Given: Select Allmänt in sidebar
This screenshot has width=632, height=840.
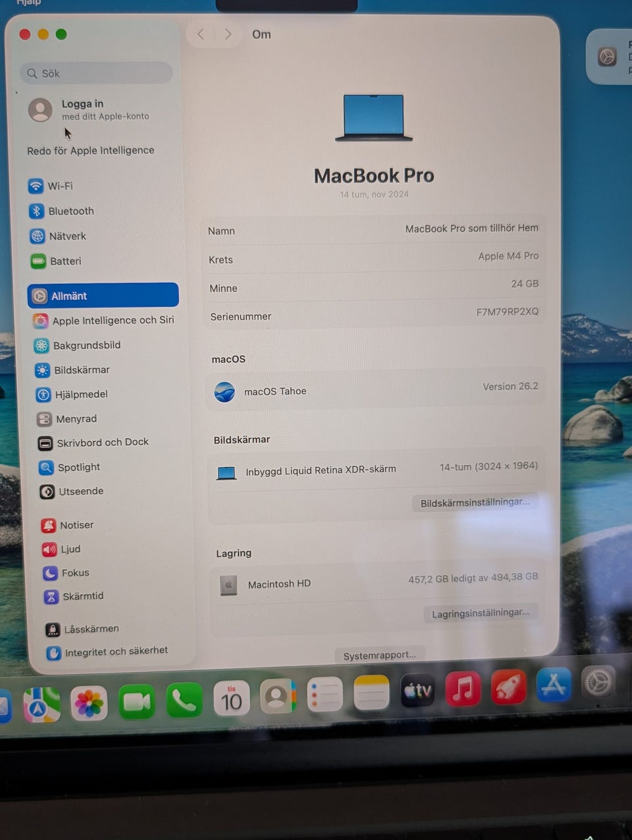Looking at the screenshot, I should (103, 295).
